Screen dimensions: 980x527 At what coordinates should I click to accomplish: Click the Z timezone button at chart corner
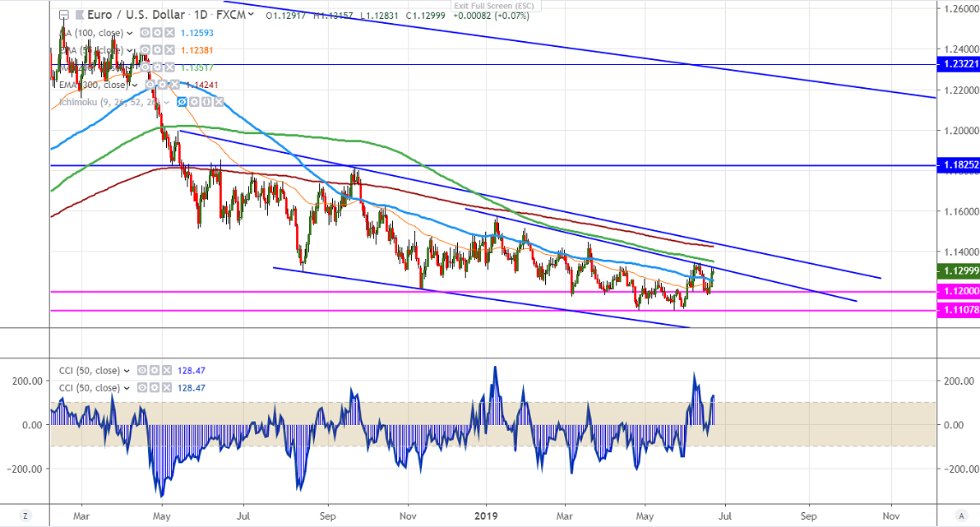click(x=25, y=516)
